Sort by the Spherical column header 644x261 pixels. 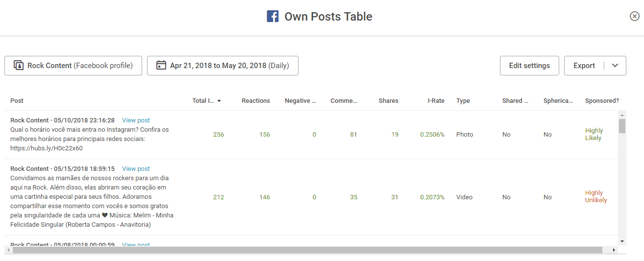(558, 101)
